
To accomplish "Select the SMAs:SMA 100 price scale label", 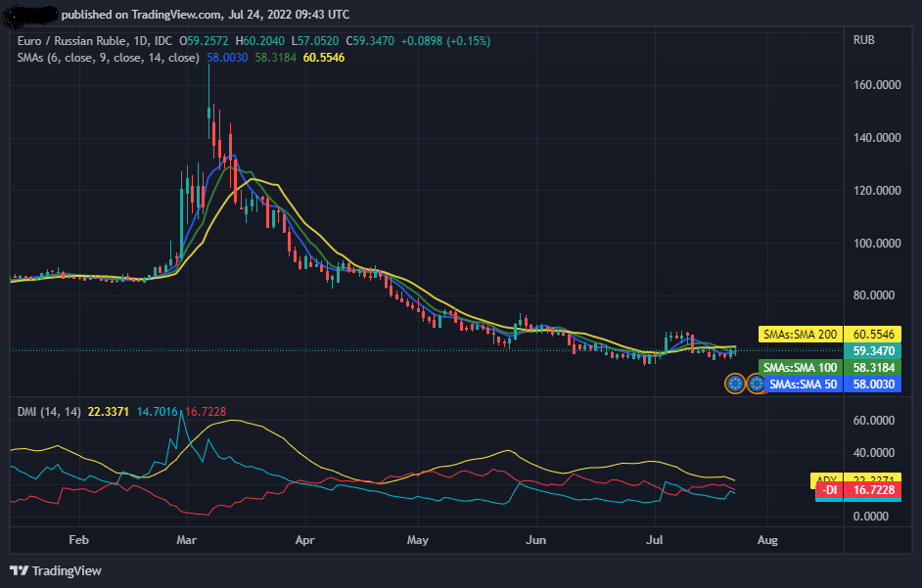I will tap(801, 368).
